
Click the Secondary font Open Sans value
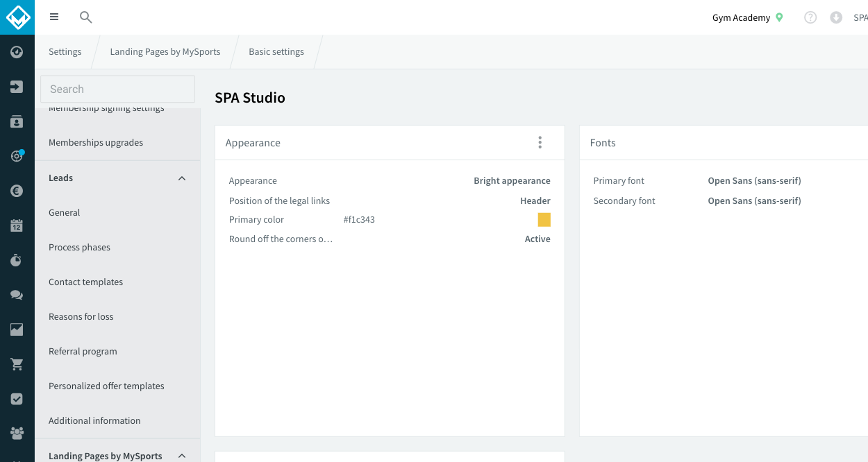click(x=754, y=201)
